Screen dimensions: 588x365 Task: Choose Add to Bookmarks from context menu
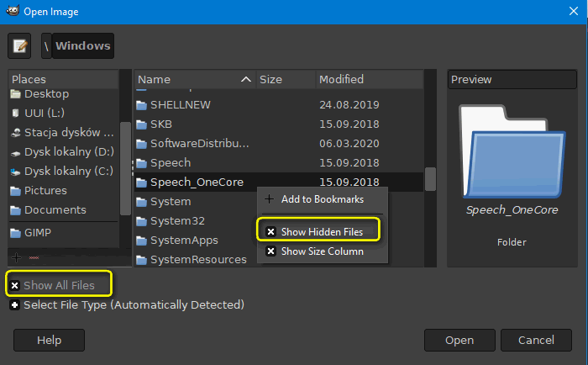pos(323,199)
